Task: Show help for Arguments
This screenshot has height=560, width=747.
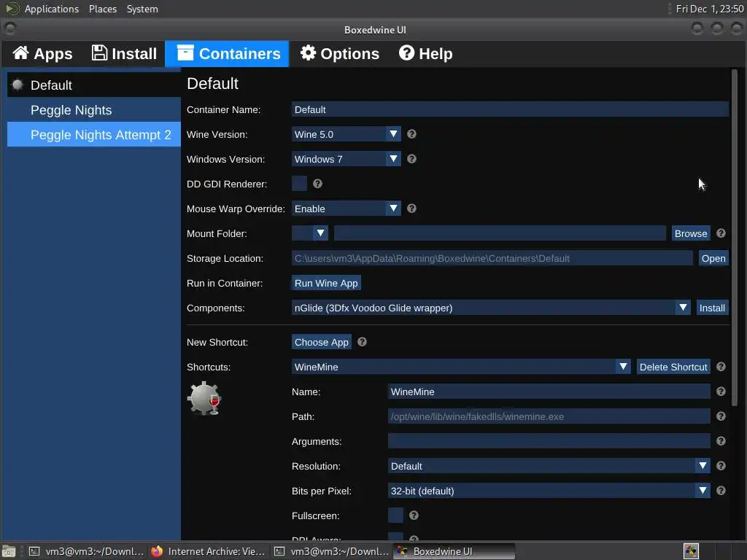Action: 721,441
